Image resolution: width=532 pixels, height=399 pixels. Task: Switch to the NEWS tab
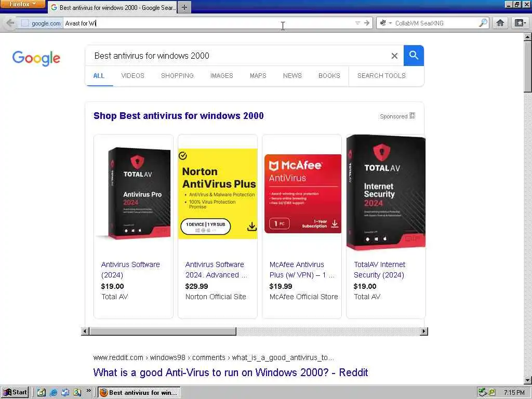[x=292, y=76]
